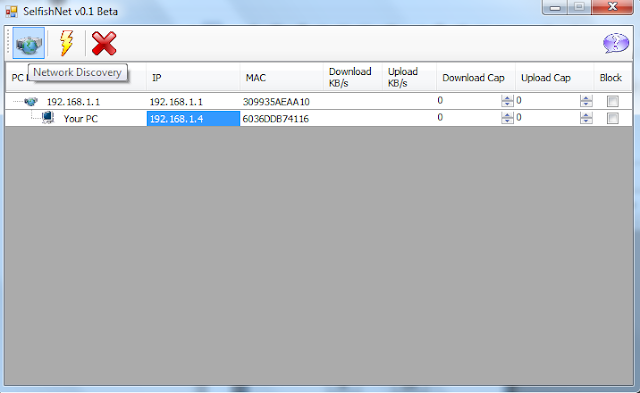This screenshot has width=640, height=393.
Task: Click the Download Cap column header
Action: (476, 78)
